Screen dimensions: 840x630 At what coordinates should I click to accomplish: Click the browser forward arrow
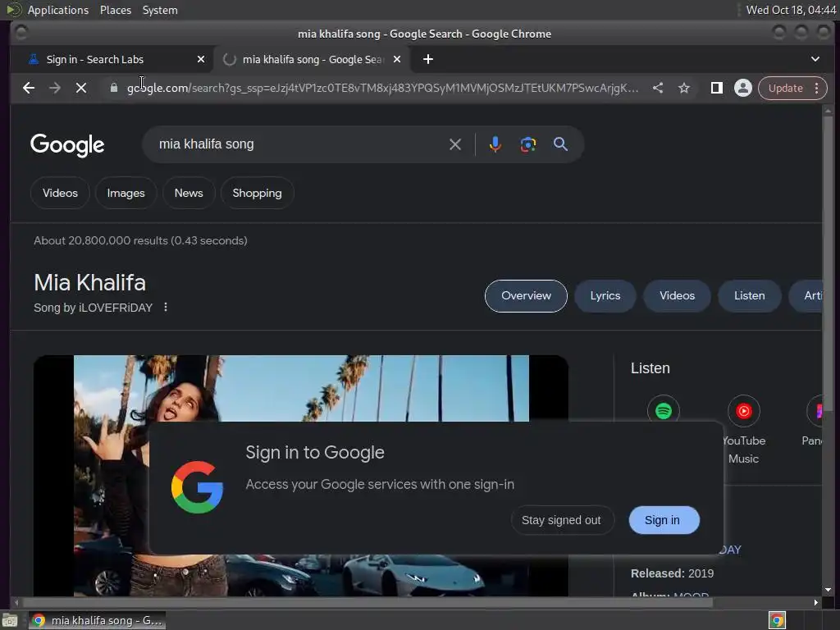point(55,88)
